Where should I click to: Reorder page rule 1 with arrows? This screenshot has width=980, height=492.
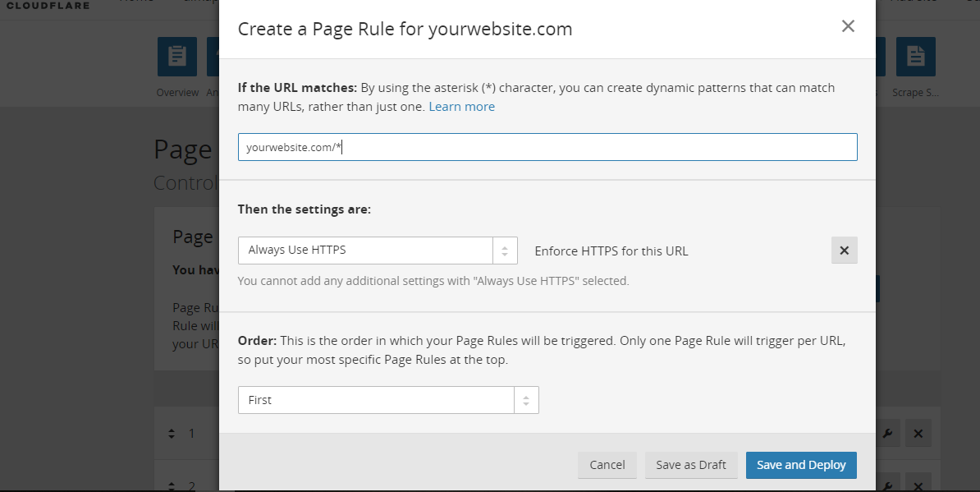click(172, 433)
